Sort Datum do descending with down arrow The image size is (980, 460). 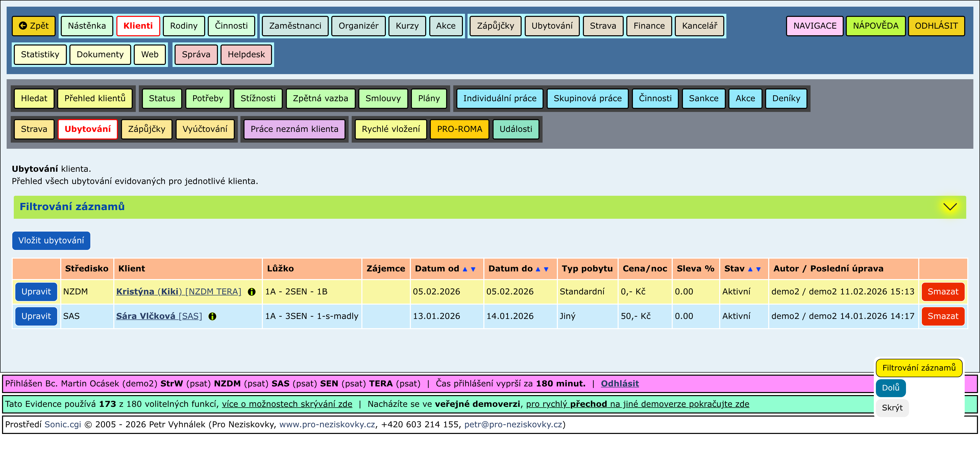546,269
